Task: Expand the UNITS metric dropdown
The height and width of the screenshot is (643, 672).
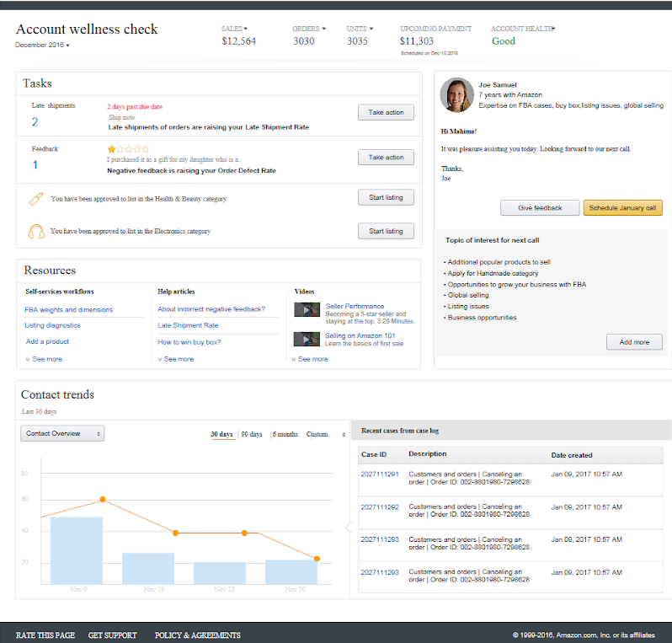Action: pyautogui.click(x=360, y=29)
